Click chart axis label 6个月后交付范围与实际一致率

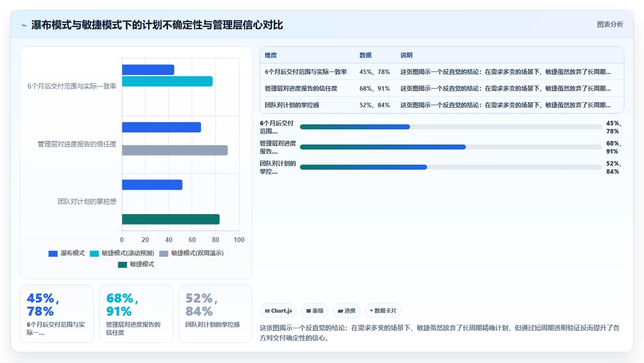click(x=72, y=87)
